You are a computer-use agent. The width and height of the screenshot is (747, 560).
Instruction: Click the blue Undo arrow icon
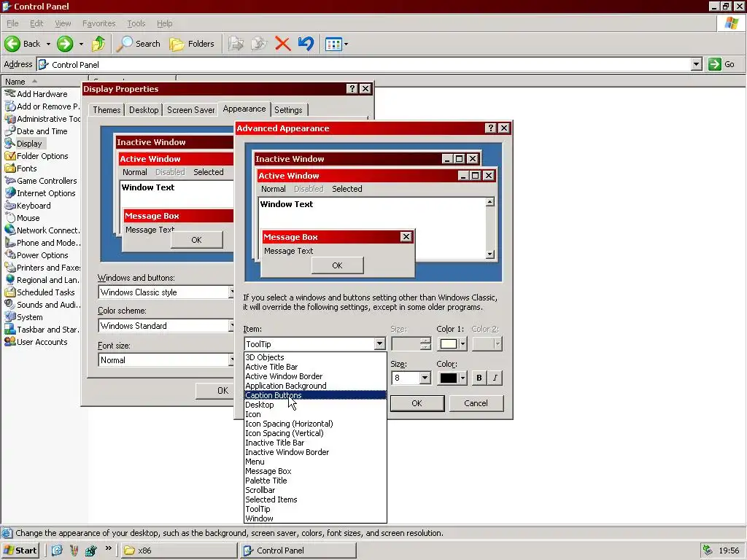(306, 44)
